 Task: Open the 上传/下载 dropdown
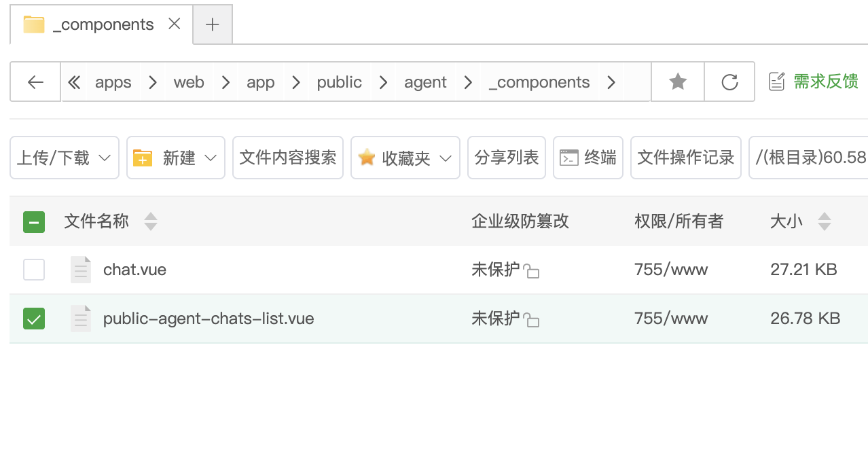coord(65,158)
